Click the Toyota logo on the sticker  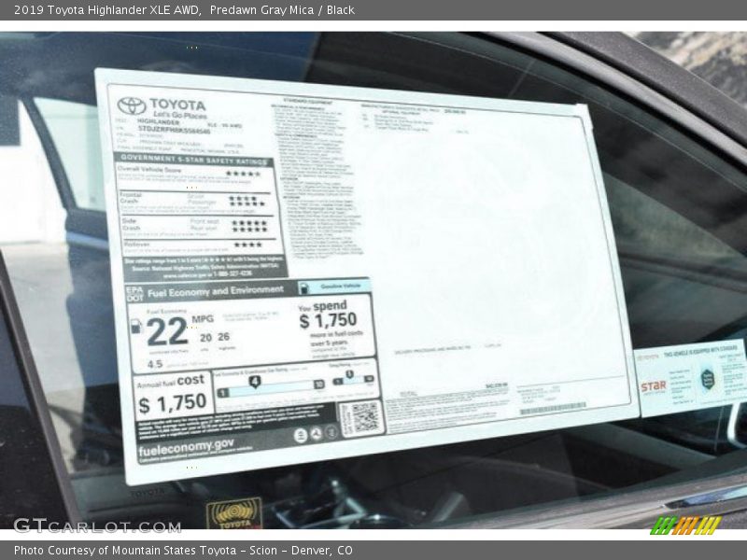tap(132, 105)
